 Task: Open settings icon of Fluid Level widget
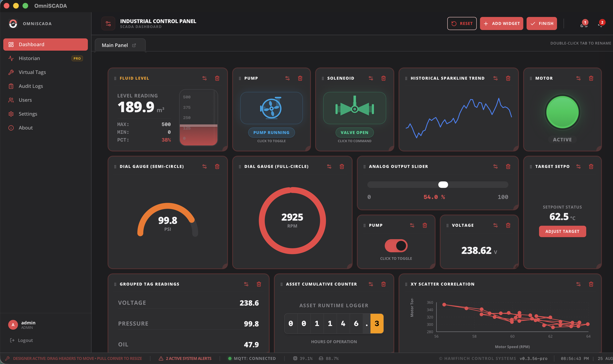[x=204, y=78]
